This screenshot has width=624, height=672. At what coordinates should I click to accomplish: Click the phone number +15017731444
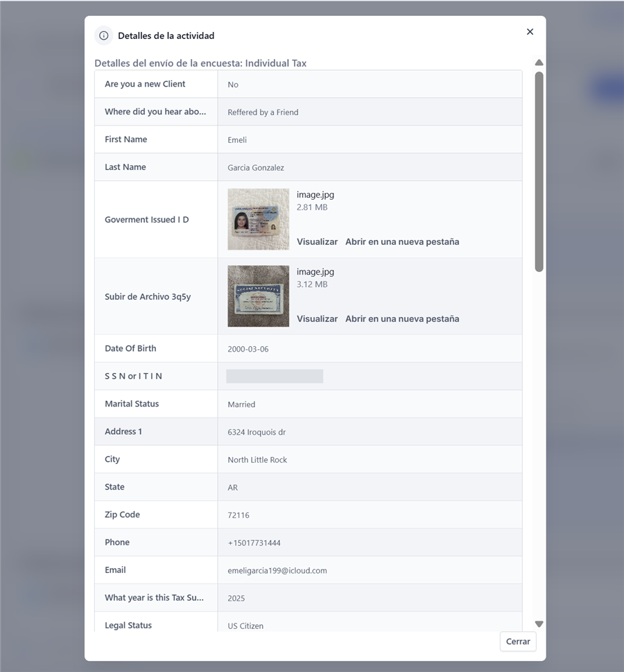coord(254,543)
